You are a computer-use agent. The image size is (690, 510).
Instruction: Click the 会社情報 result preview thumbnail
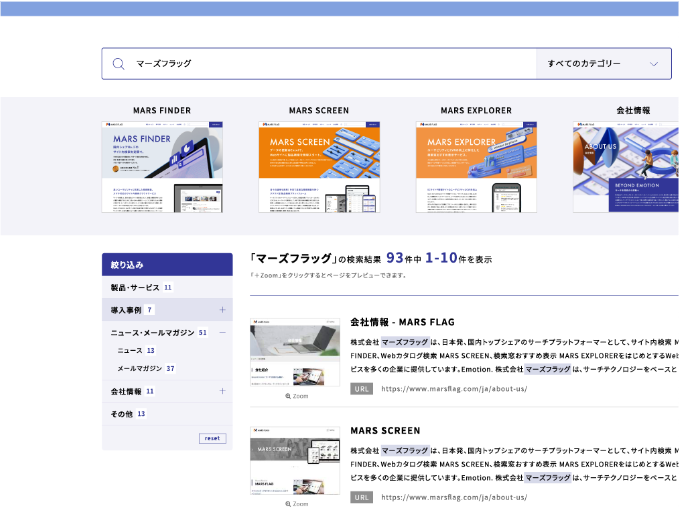(295, 352)
